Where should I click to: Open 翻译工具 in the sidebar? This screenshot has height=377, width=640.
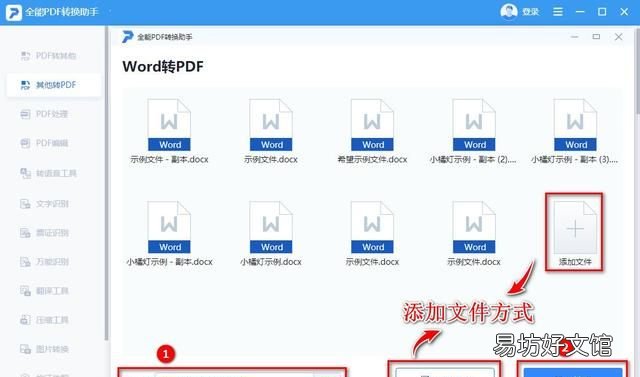pos(44,291)
